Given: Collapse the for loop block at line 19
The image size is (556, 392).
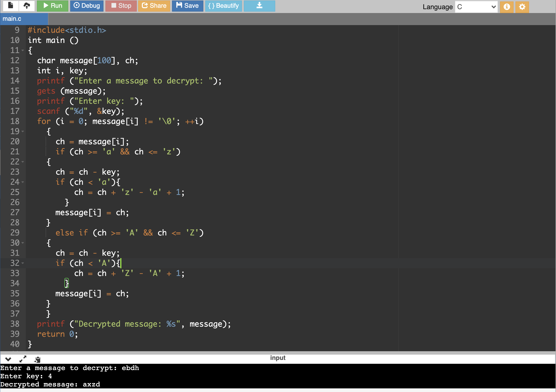Looking at the screenshot, I should [x=23, y=131].
